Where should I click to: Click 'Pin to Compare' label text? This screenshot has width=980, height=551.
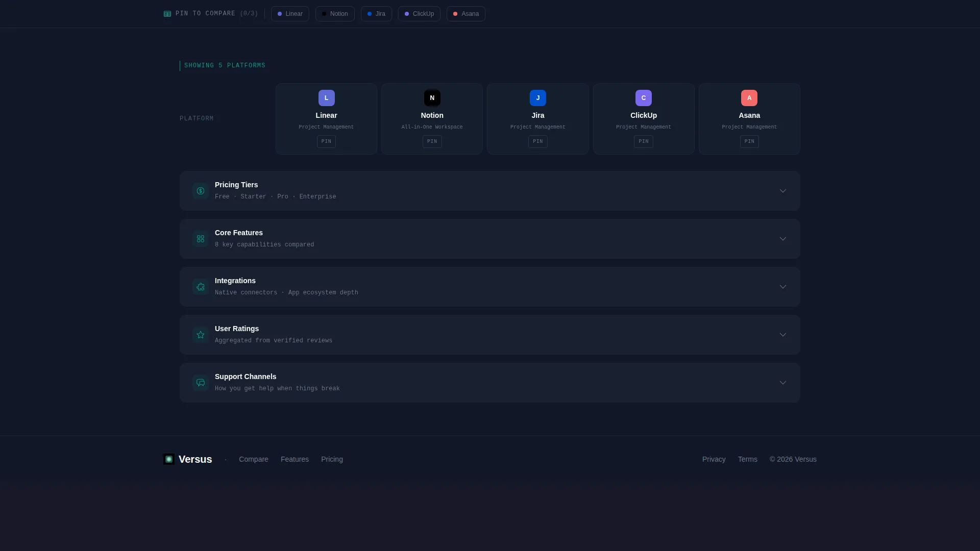[x=206, y=14]
